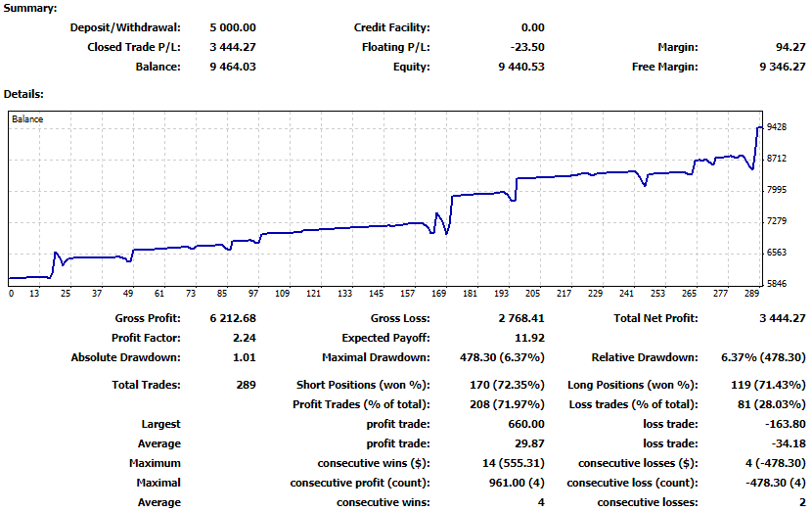Click the Short Positions value 170 (72.35%)
812x512 pixels.
pyautogui.click(x=502, y=385)
